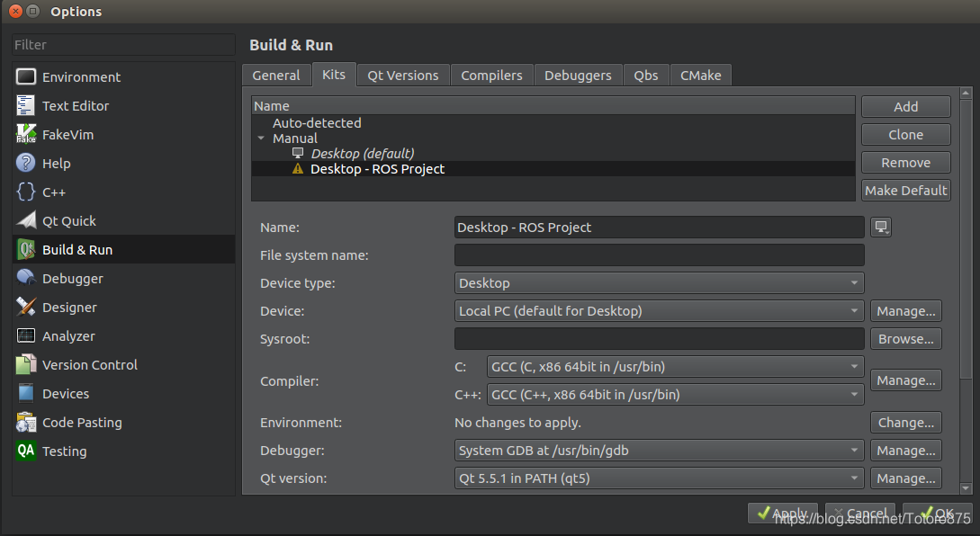Screen dimensions: 980x536
Task: Click Manage button next to Qt version
Action: 905,478
